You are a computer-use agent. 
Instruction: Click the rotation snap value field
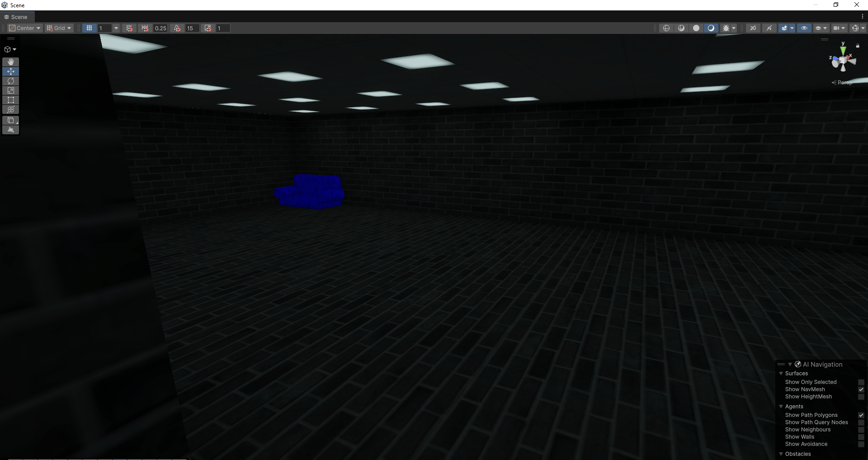pyautogui.click(x=192, y=28)
